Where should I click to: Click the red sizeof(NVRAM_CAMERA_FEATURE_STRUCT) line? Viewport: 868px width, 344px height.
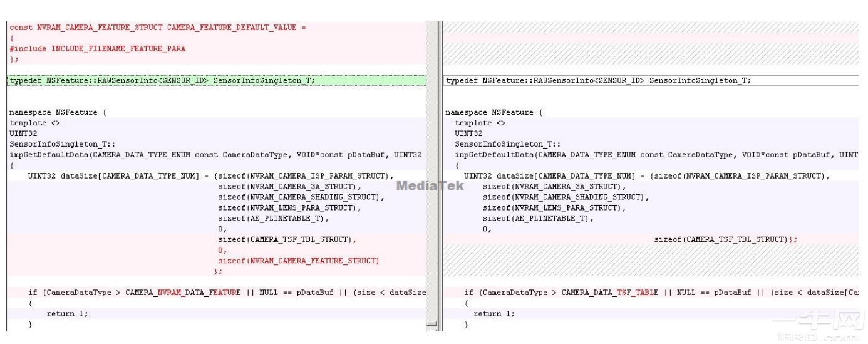[x=298, y=261]
